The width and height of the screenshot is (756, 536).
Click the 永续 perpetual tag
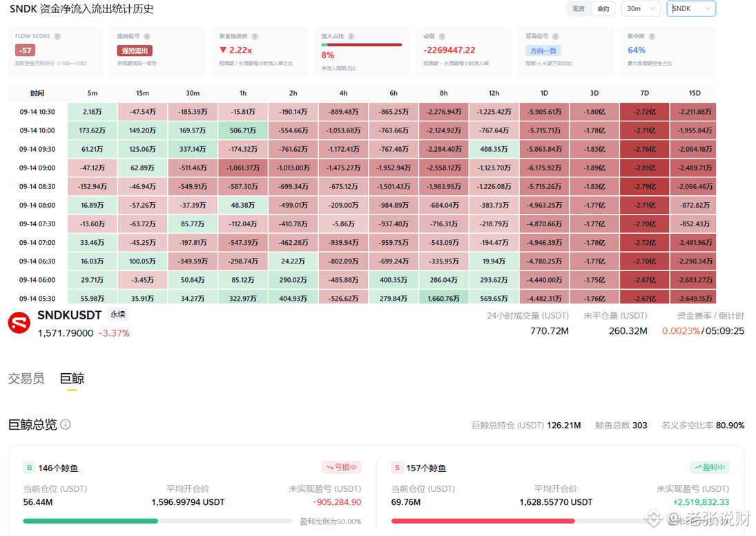tap(117, 315)
